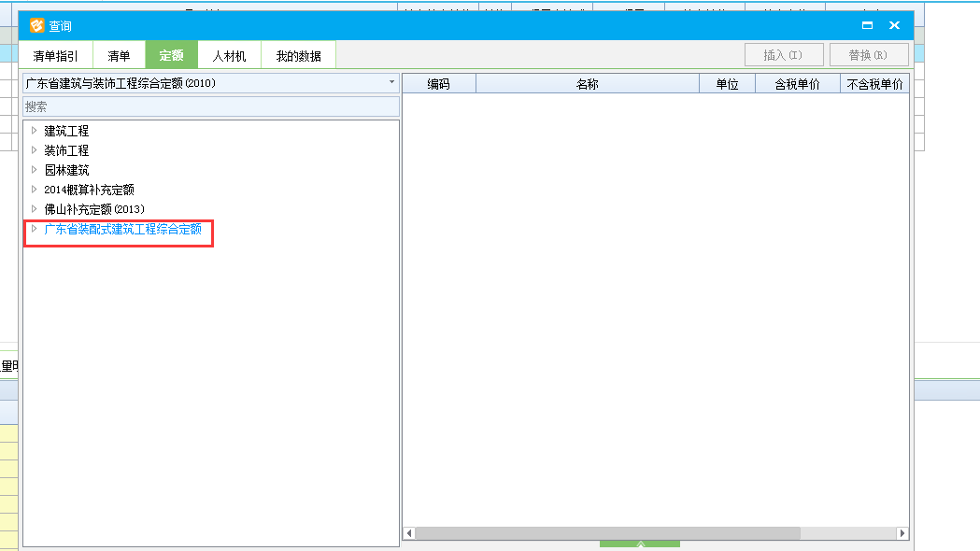980x551 pixels.
Task: Select the 2014概算补充定额 item
Action: click(90, 190)
